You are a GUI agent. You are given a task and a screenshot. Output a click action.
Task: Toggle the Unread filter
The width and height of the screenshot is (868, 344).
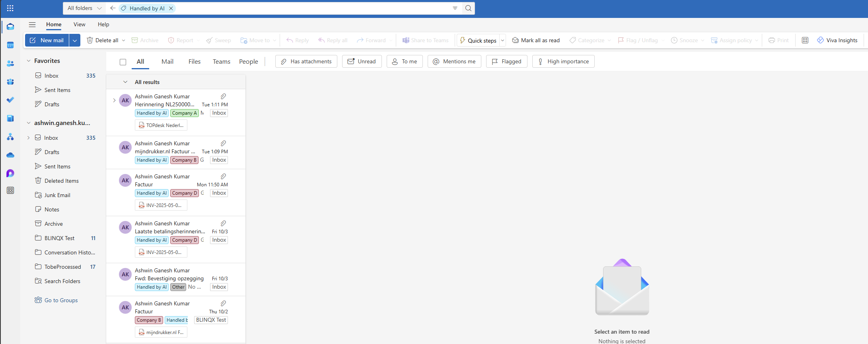coord(362,61)
